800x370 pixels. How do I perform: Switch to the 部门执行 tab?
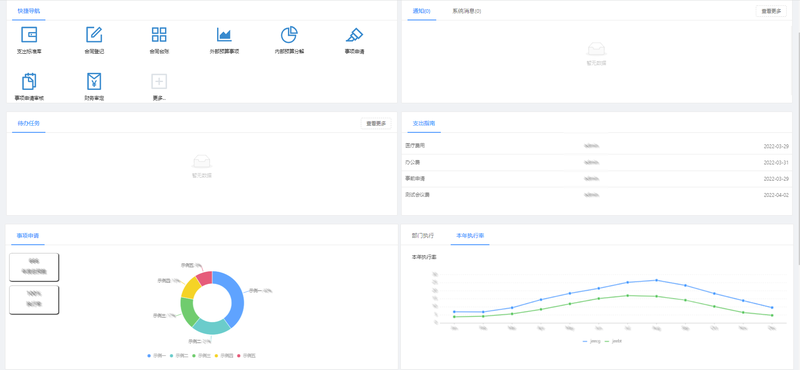(423, 236)
